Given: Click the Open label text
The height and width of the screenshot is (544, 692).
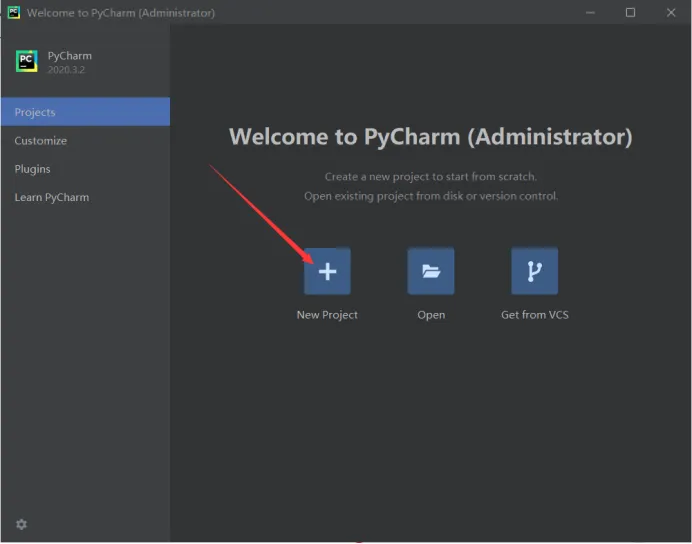Looking at the screenshot, I should [x=431, y=315].
